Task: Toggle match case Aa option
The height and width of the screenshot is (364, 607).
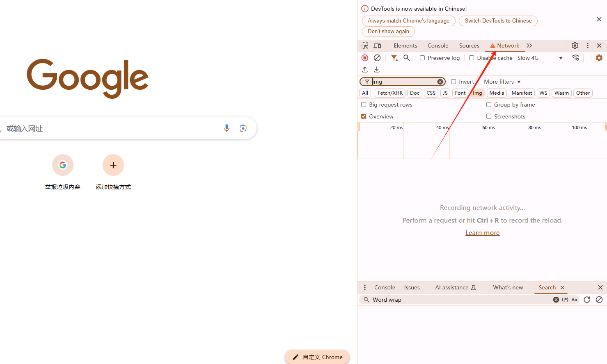Action: [574, 300]
